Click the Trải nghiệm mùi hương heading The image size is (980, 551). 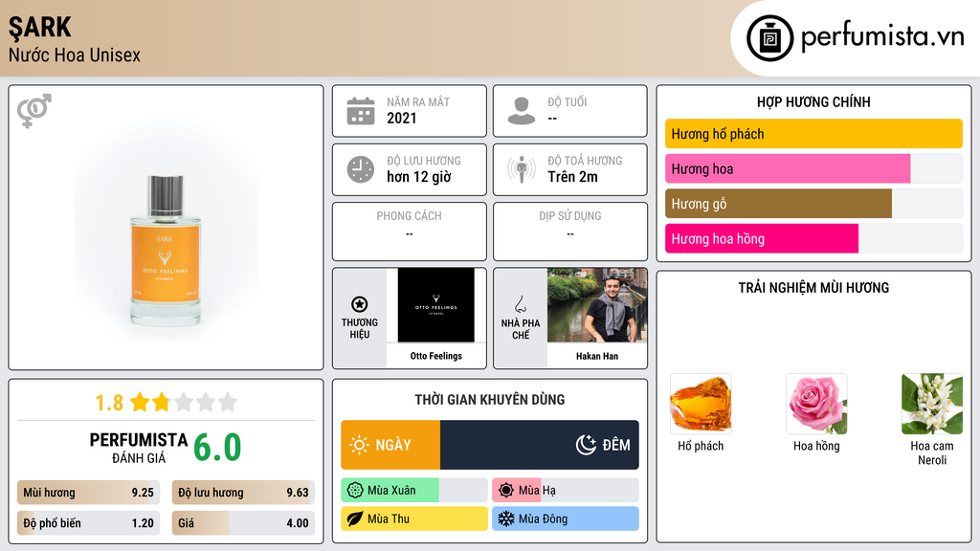click(x=813, y=288)
